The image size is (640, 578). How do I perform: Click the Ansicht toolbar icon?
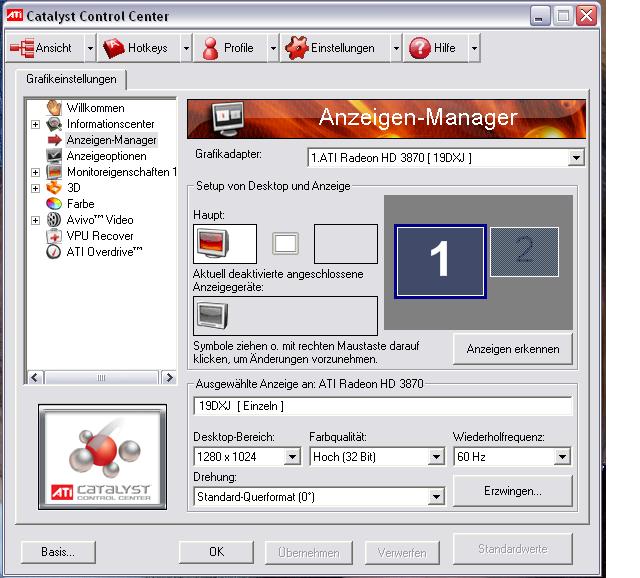point(22,48)
